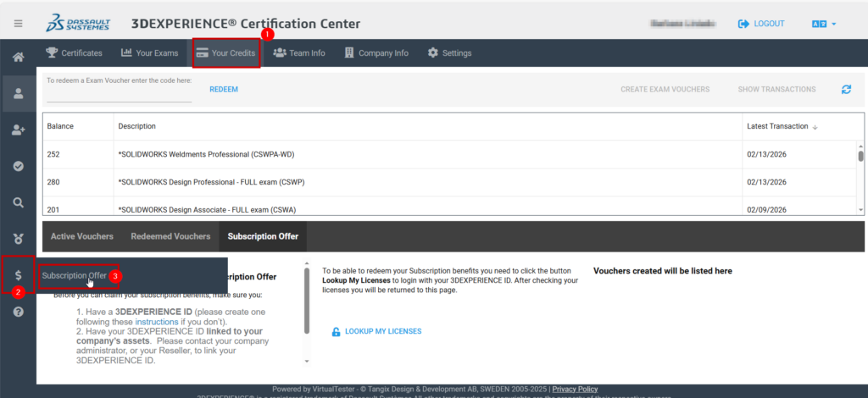
Task: Click the LOGOUT button
Action: [x=761, y=24]
